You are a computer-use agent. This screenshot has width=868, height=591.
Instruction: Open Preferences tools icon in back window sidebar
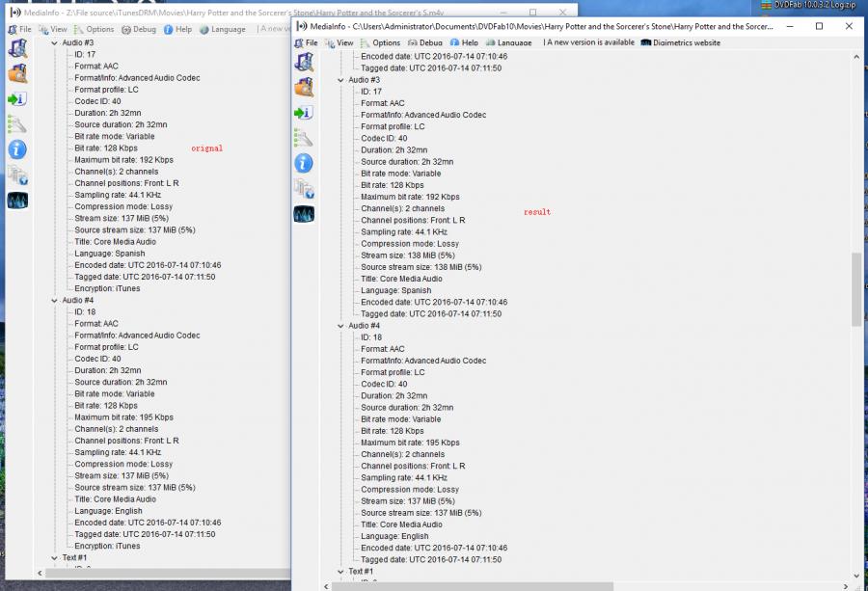17,124
